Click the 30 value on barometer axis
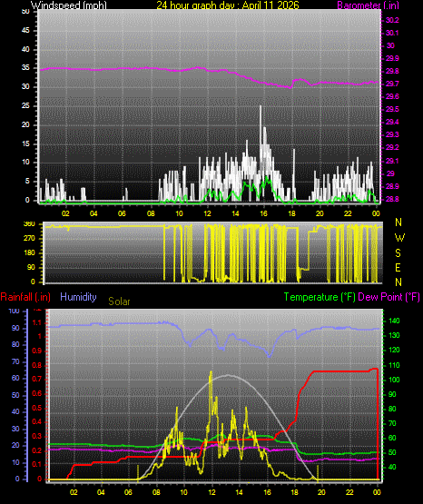This screenshot has height=504, width=423. click(x=390, y=45)
